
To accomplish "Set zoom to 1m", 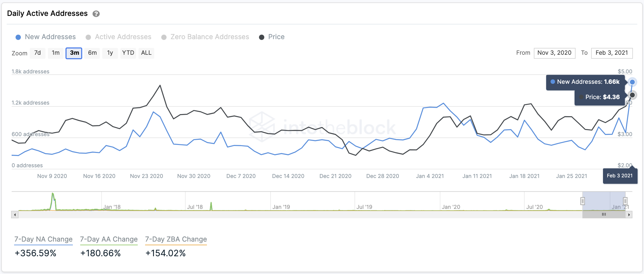I will tap(56, 53).
